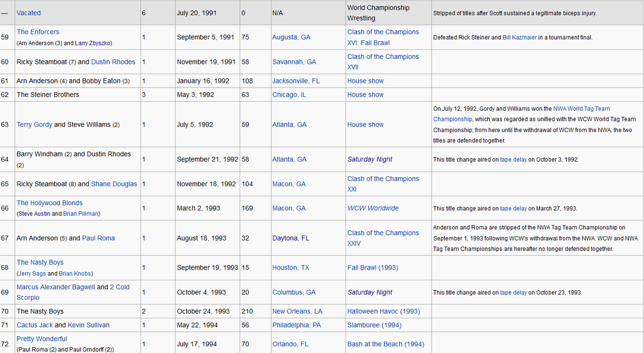Open Fall Brawl (1993) link

(x=372, y=267)
